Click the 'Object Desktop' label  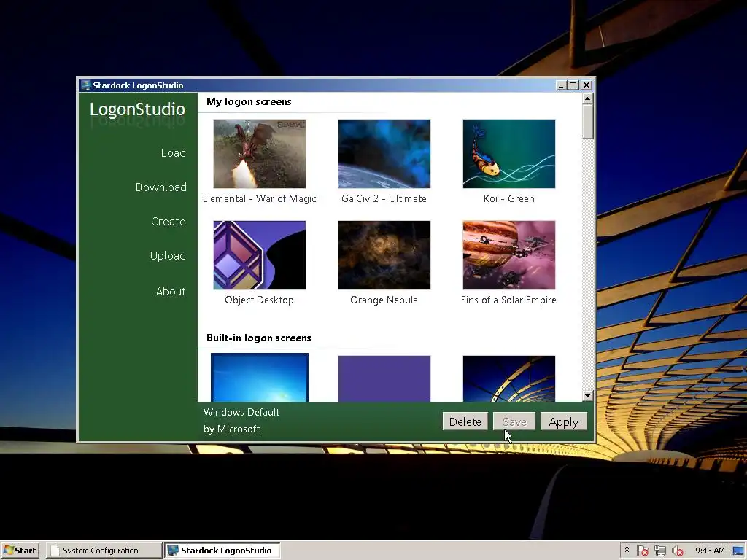[259, 300]
